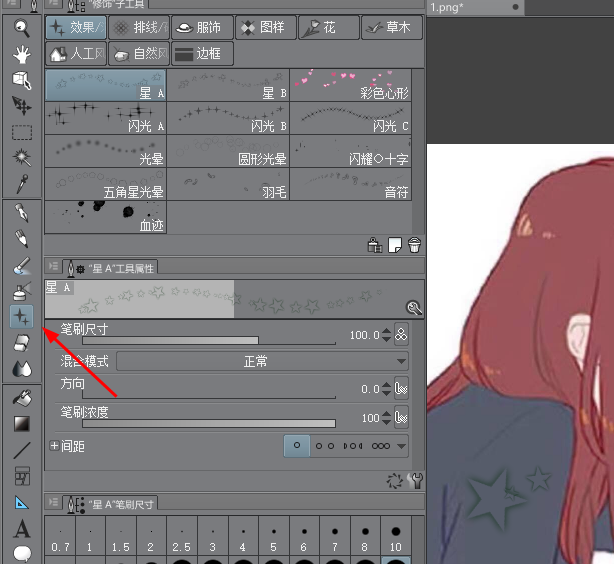Image resolution: width=614 pixels, height=564 pixels.
Task: Open direction (方向) dynamics settings button
Action: pos(401,389)
